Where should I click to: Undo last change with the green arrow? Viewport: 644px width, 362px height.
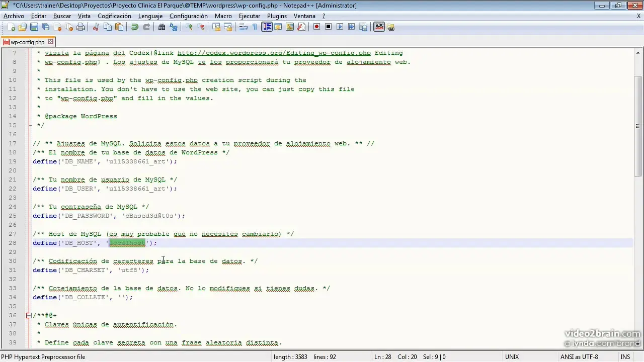coord(134,27)
